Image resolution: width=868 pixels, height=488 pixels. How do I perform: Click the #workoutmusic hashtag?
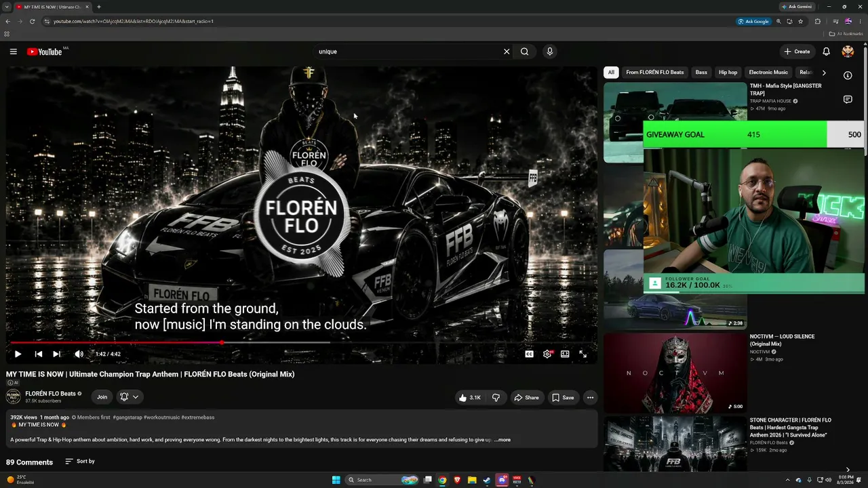pyautogui.click(x=161, y=418)
